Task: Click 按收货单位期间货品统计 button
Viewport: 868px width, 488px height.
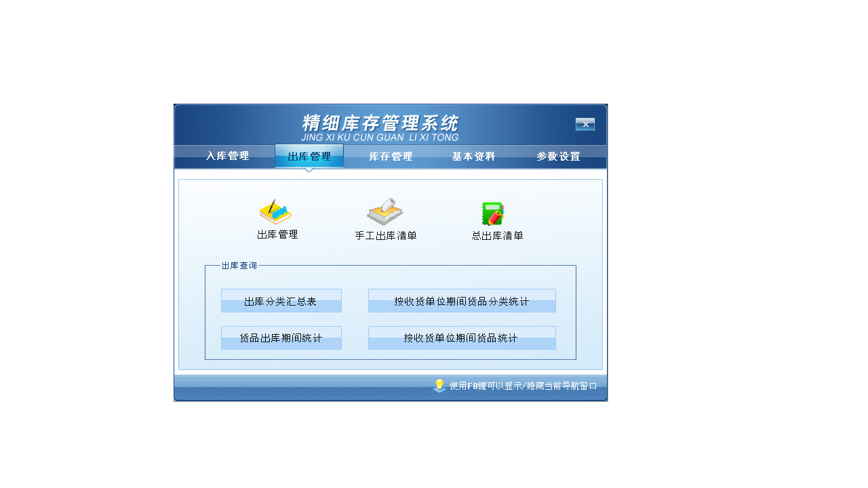Action: [x=461, y=338]
